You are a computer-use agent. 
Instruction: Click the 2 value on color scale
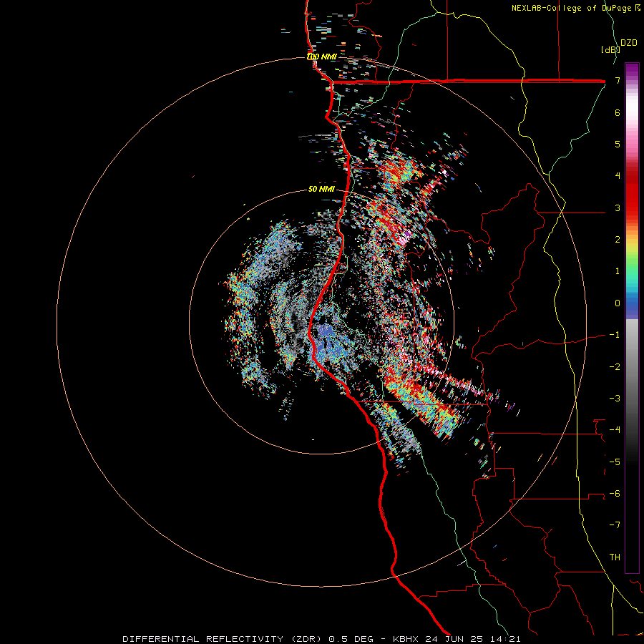[618, 240]
